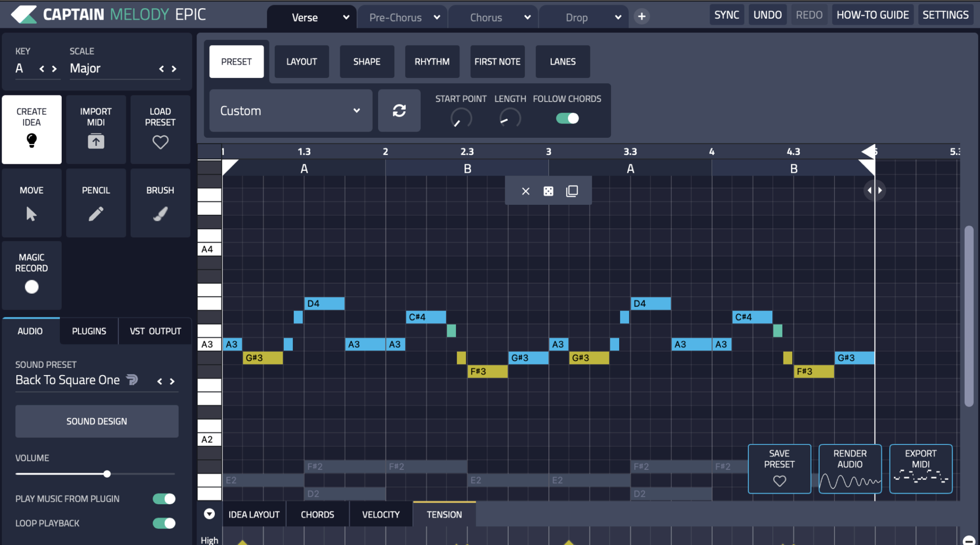Switch to the Rhythm tab
Screen dimensions: 980x545
[x=432, y=62]
